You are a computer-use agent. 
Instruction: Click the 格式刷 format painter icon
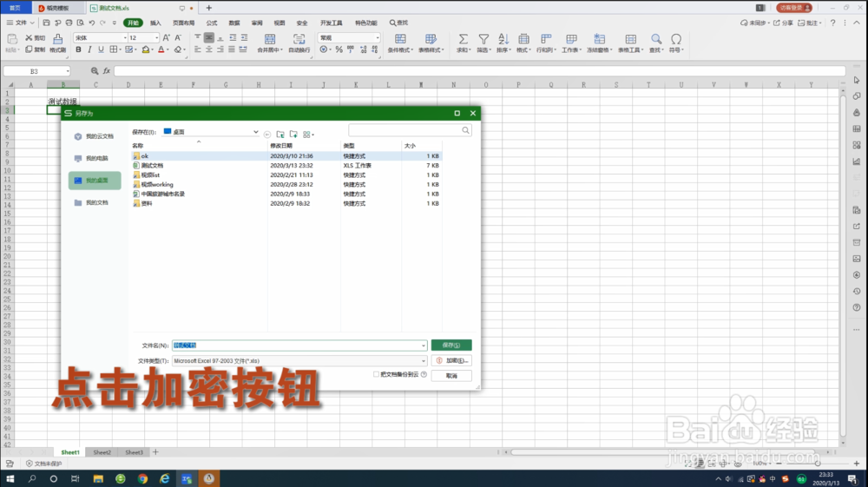(57, 43)
